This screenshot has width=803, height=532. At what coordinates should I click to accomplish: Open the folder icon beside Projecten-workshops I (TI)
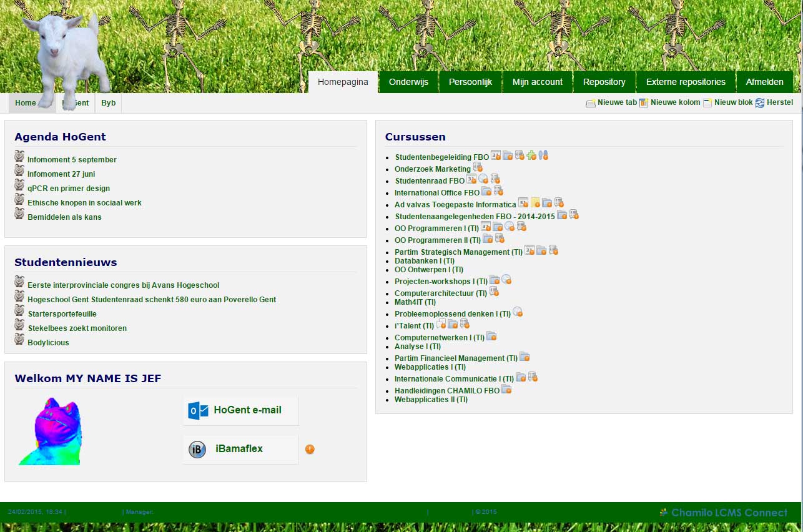[495, 279]
